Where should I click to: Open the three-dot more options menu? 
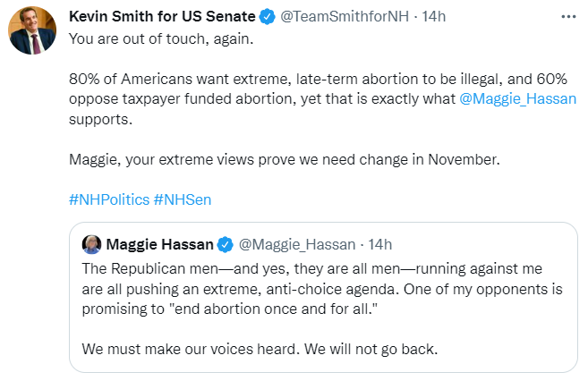[x=567, y=17]
